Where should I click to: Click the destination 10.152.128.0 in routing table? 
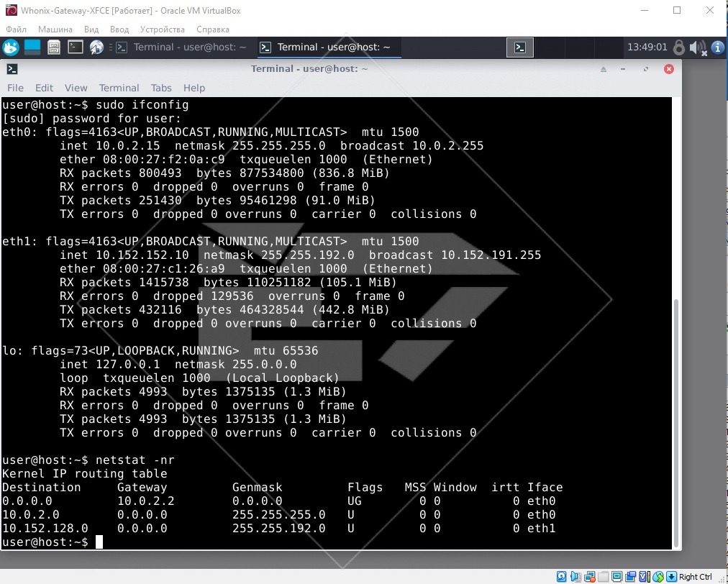pos(45,529)
